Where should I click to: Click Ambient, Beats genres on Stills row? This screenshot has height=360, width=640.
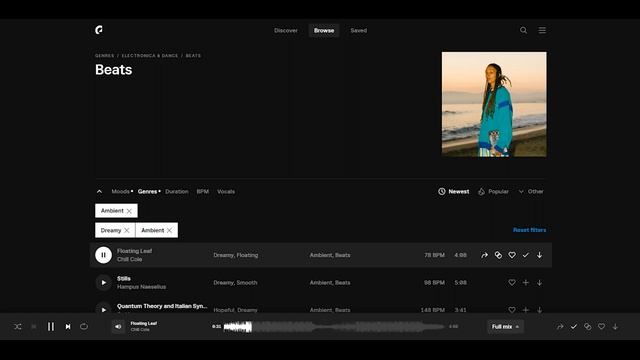pyautogui.click(x=330, y=282)
